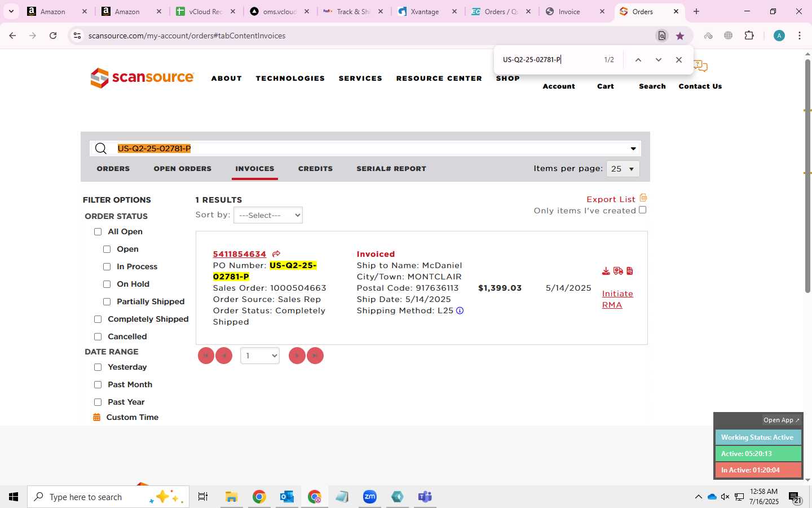The height and width of the screenshot is (508, 812).
Task: Check the All Open filter
Action: click(98, 231)
